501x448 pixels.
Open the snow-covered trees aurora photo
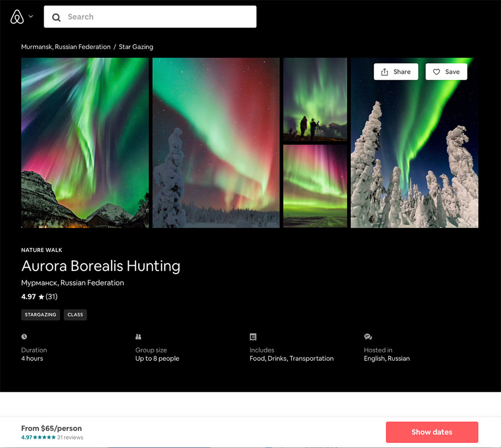pyautogui.click(x=414, y=143)
